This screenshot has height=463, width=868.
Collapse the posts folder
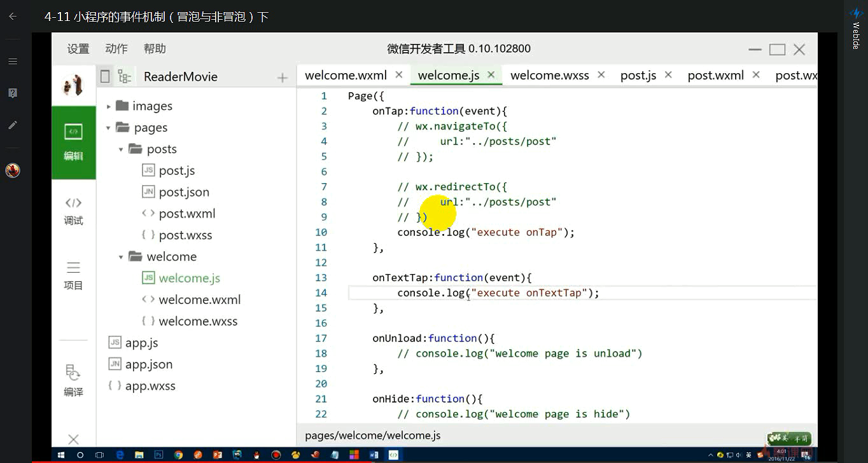(x=121, y=149)
